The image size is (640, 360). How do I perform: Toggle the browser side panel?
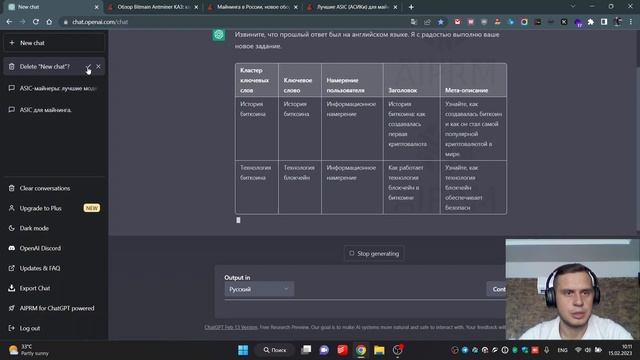tap(604, 22)
